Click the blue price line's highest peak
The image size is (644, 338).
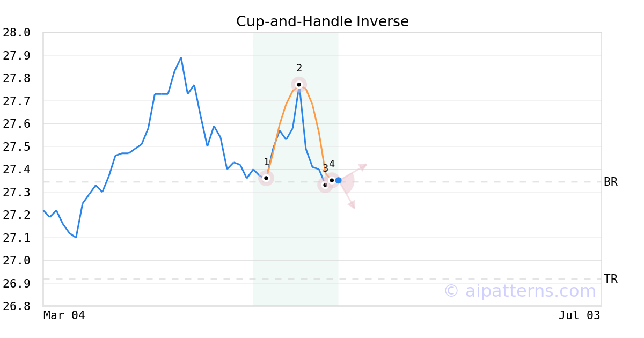181,58
